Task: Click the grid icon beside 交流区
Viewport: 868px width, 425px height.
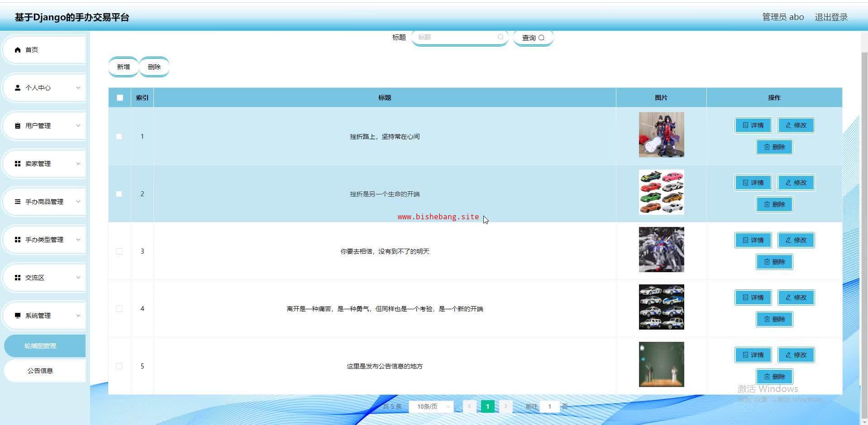Action: (18, 278)
